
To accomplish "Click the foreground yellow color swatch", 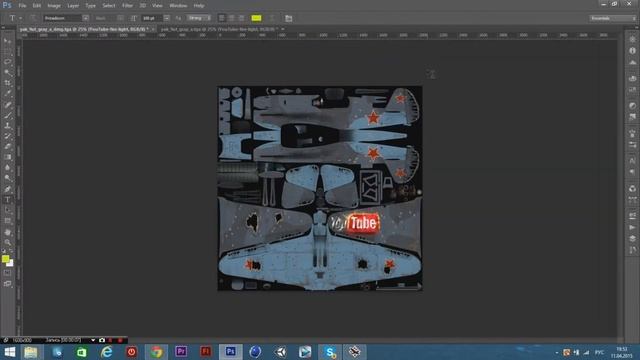I will click(5, 259).
